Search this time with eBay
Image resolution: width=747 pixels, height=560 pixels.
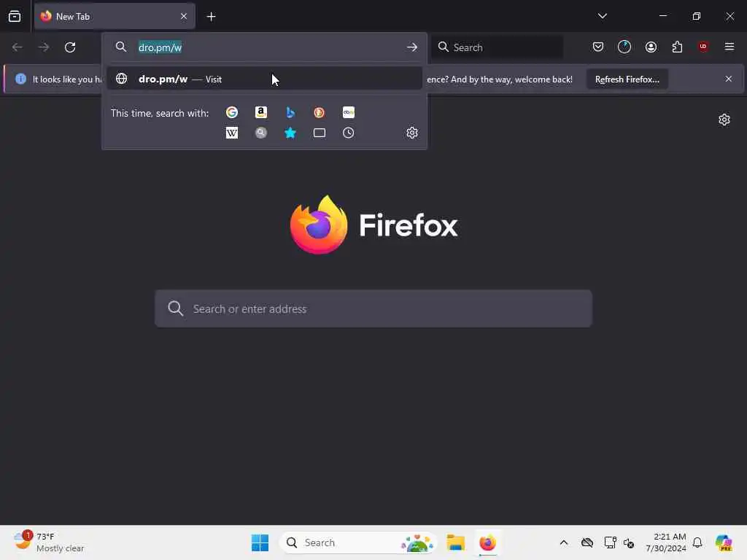348,112
